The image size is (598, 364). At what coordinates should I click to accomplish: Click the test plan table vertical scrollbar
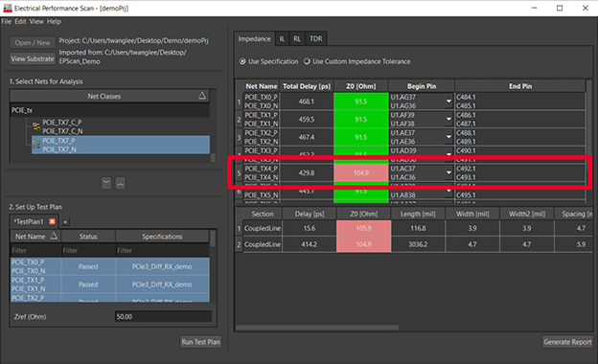coord(213,239)
